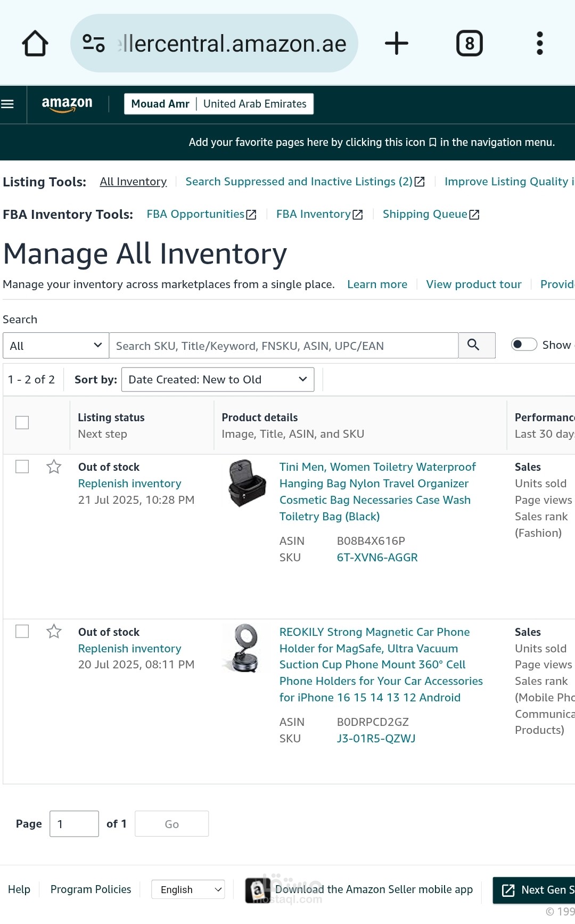
Task: Go to All Inventory listing tool
Action: pyautogui.click(x=133, y=182)
